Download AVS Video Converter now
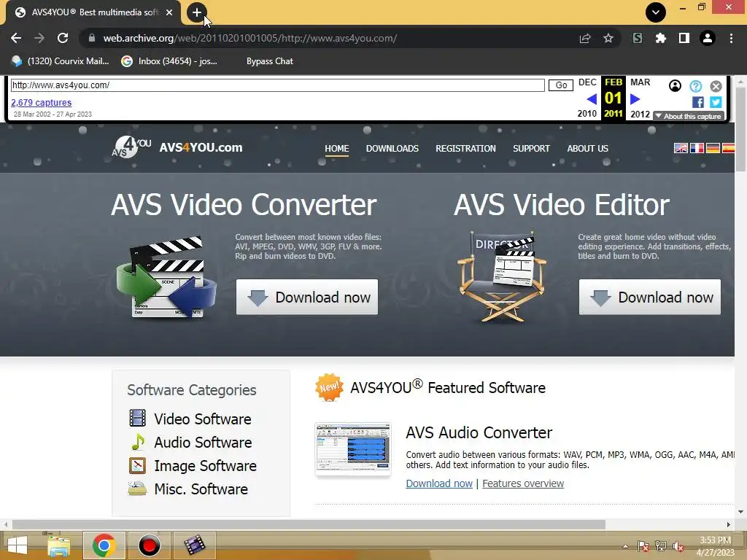The height and width of the screenshot is (560, 747). pyautogui.click(x=307, y=297)
